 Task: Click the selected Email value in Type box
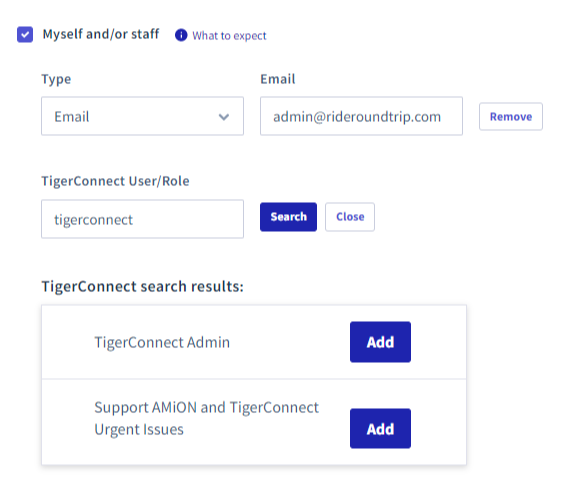[71, 117]
